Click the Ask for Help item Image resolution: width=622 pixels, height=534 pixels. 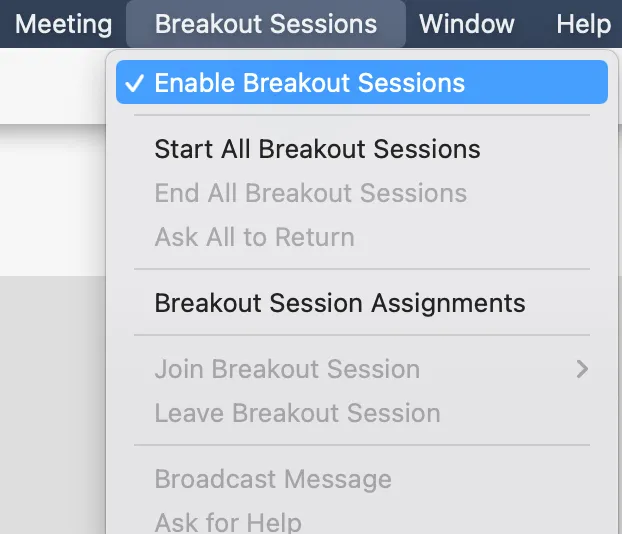pos(228,521)
